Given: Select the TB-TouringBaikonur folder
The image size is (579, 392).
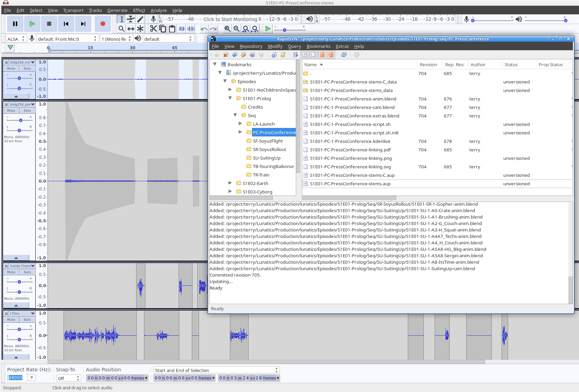Looking at the screenshot, I should (x=273, y=166).
